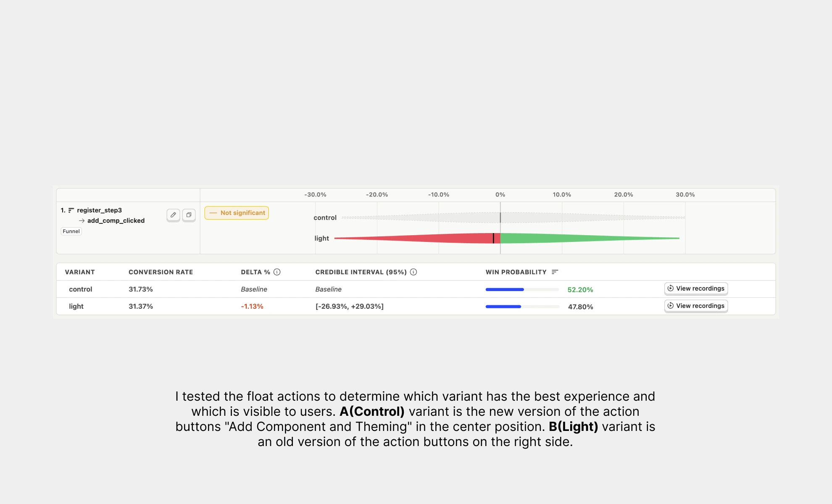
Task: Toggle the green 52.20% win probability value
Action: [580, 289]
